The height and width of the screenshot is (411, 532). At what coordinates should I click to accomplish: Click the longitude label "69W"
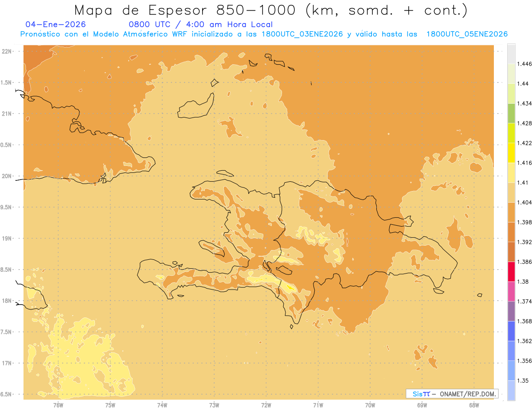(422, 405)
